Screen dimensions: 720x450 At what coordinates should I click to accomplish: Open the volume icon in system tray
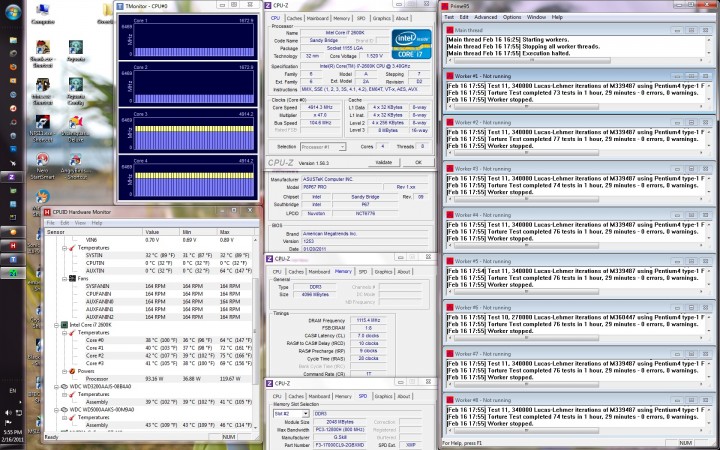pyautogui.click(x=8, y=413)
